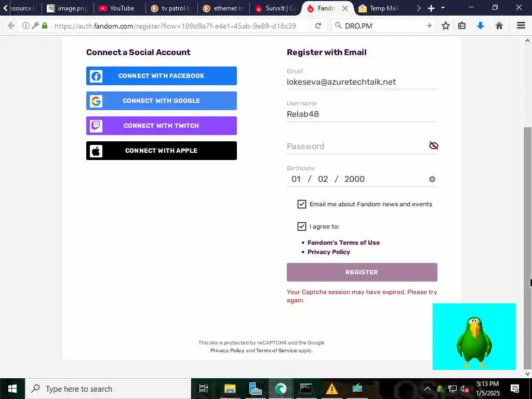
Task: Select the birthdate month 01
Action: pyautogui.click(x=296, y=179)
